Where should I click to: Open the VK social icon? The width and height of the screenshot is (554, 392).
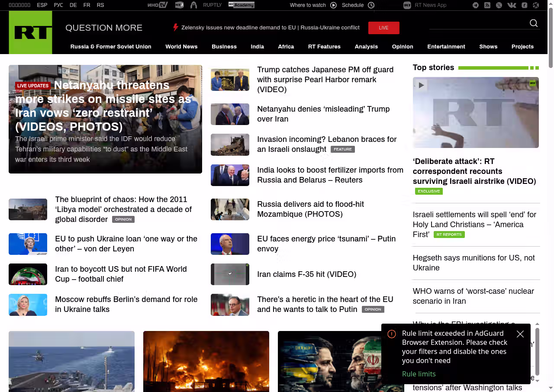512,5
